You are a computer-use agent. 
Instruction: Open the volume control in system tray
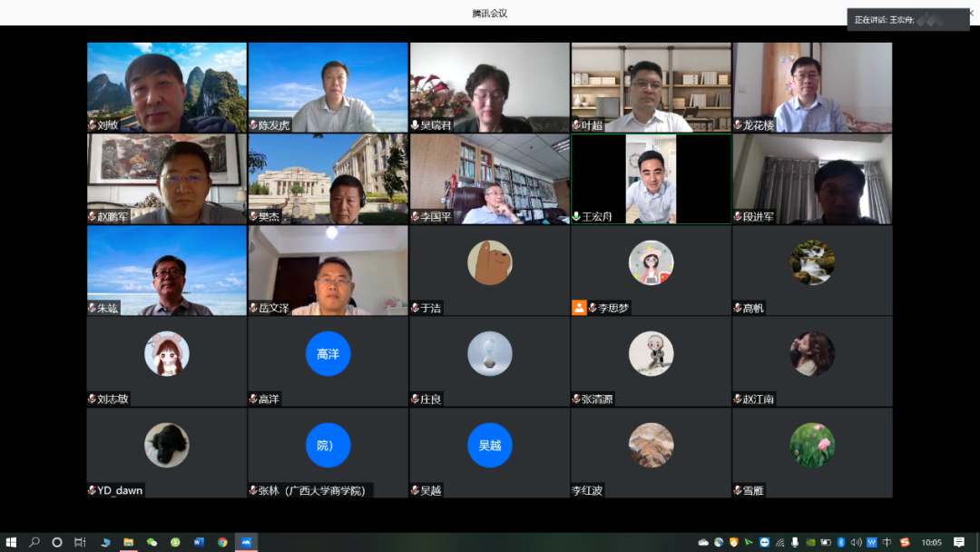(x=857, y=542)
